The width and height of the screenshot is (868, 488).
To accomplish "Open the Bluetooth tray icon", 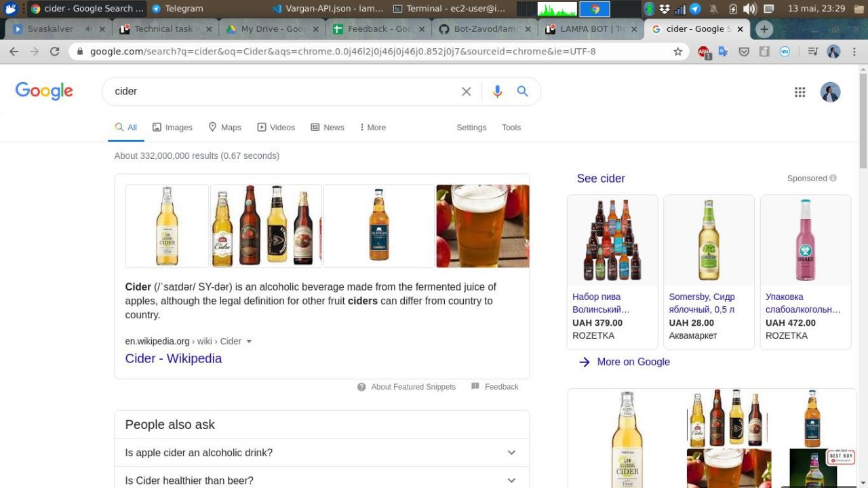I will 649,9.
